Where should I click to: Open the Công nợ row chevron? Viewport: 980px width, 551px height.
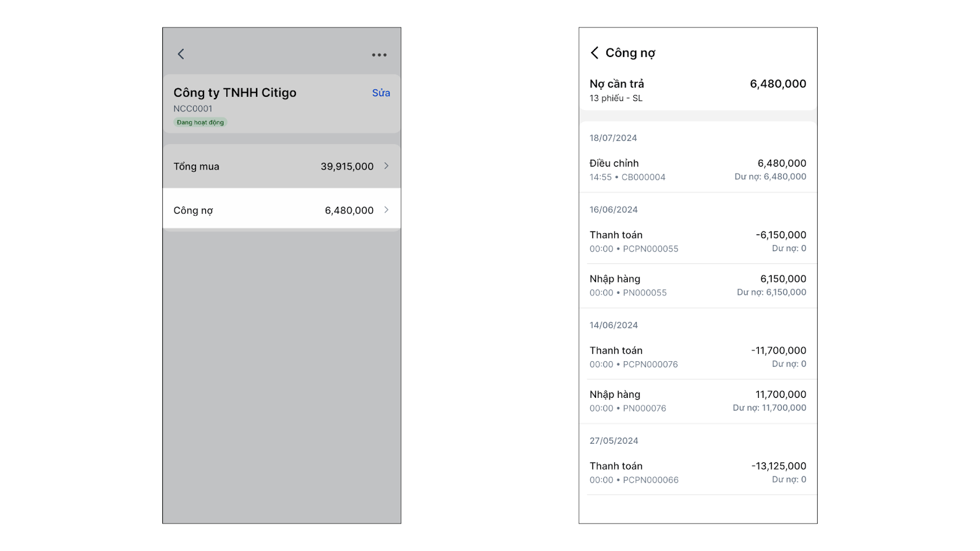click(386, 210)
